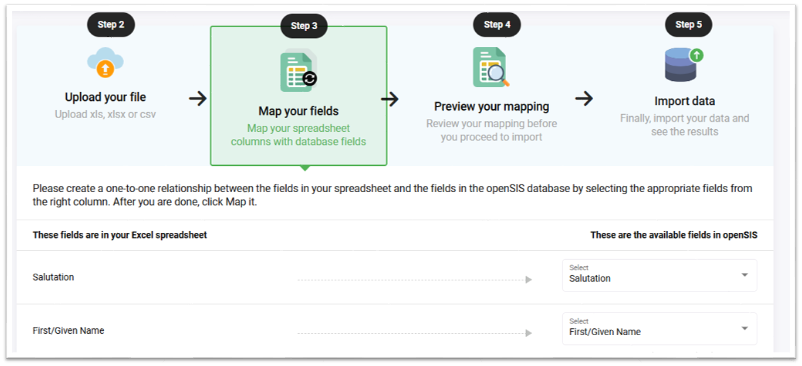Click the arrow between Map and Preview steps
Viewport: 802px width, 366px height.
pyautogui.click(x=390, y=99)
